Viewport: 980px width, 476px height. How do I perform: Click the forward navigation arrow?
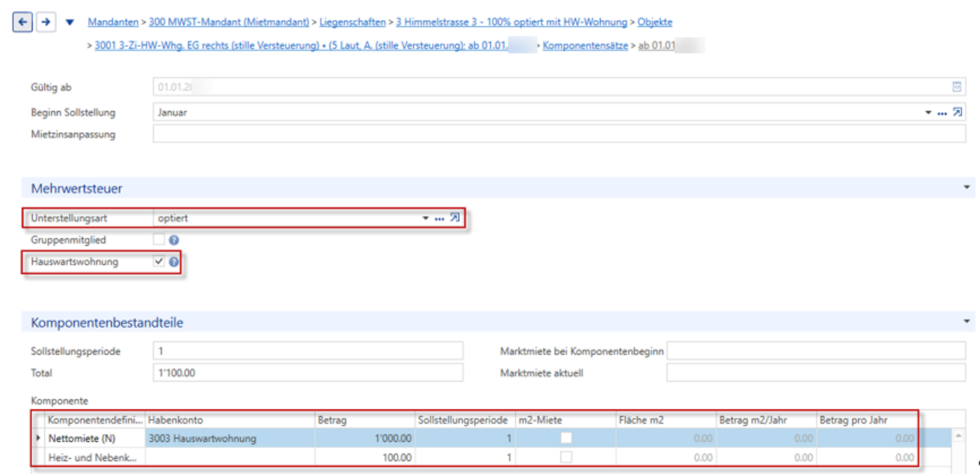pyautogui.click(x=47, y=23)
